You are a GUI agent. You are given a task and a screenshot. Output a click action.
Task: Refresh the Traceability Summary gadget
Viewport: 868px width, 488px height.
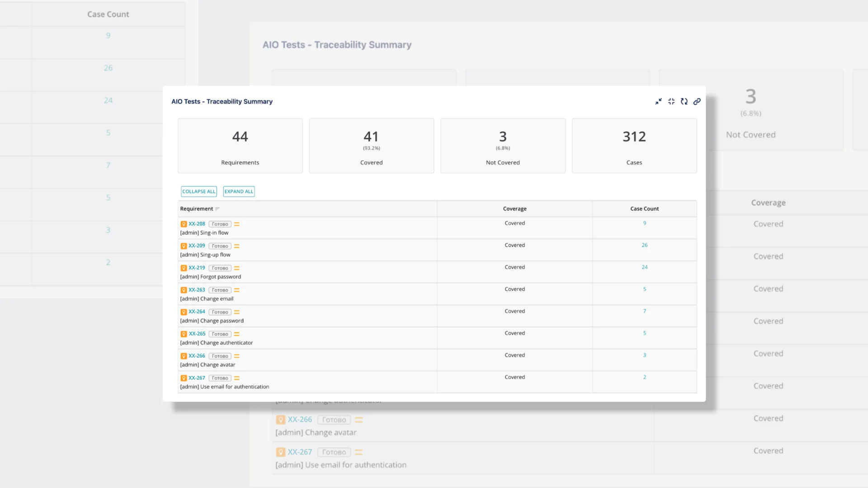click(684, 102)
